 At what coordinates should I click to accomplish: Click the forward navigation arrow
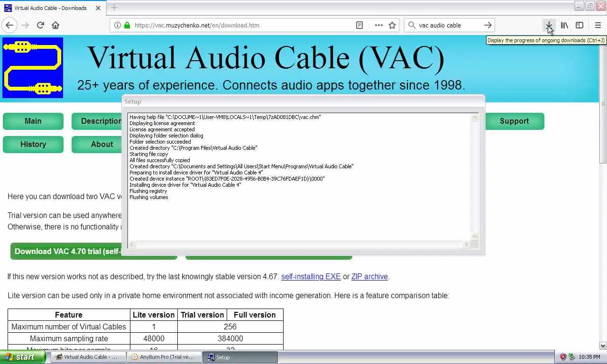pyautogui.click(x=25, y=25)
